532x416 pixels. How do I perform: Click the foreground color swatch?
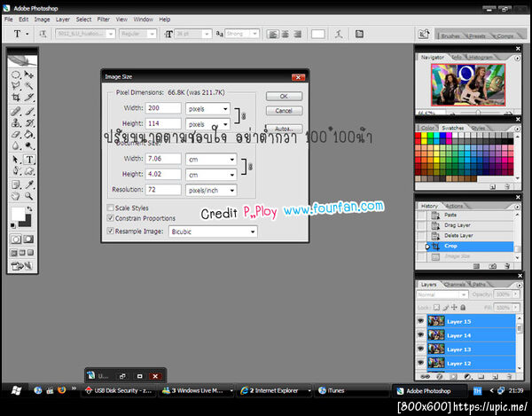point(19,214)
